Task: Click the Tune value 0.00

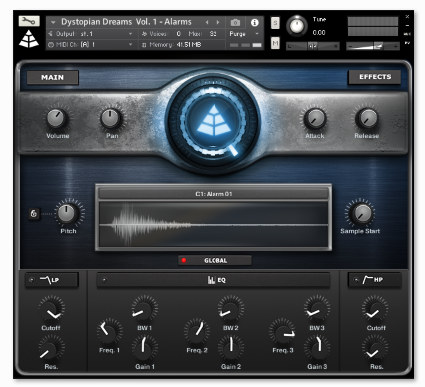Action: pos(319,33)
